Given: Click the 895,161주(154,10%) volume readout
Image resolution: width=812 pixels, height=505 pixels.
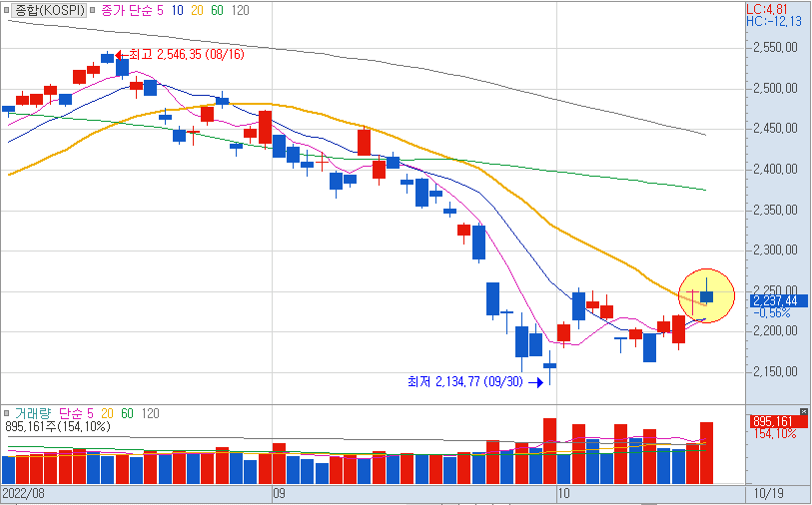Looking at the screenshot, I should 57,427.
